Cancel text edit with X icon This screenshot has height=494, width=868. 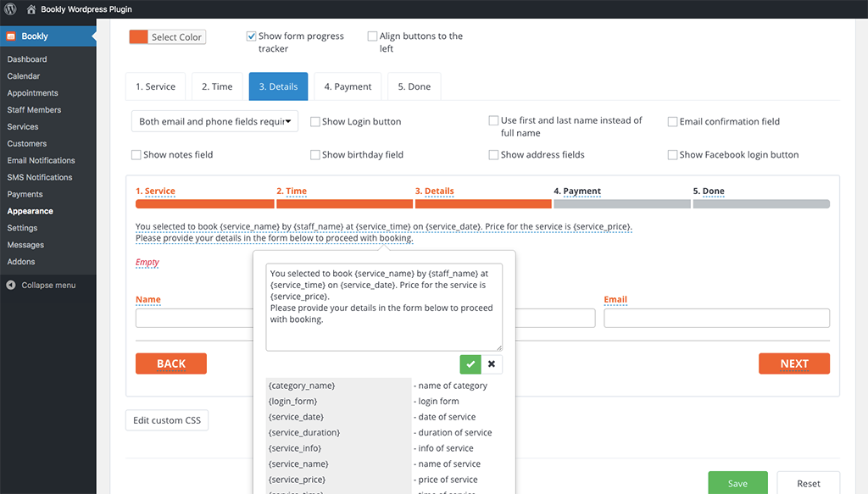point(492,364)
